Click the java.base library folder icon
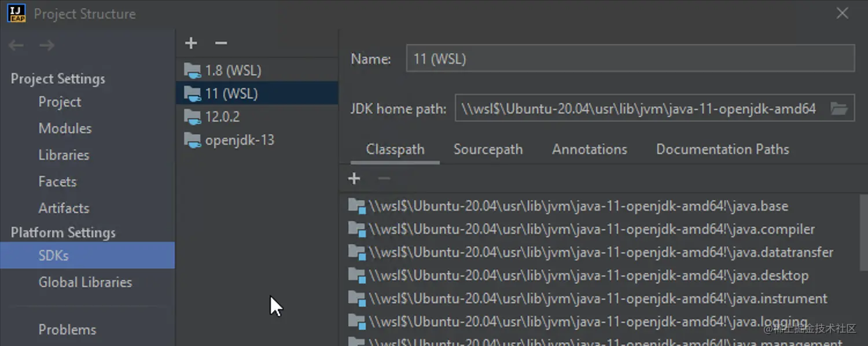The image size is (868, 346). click(x=357, y=207)
